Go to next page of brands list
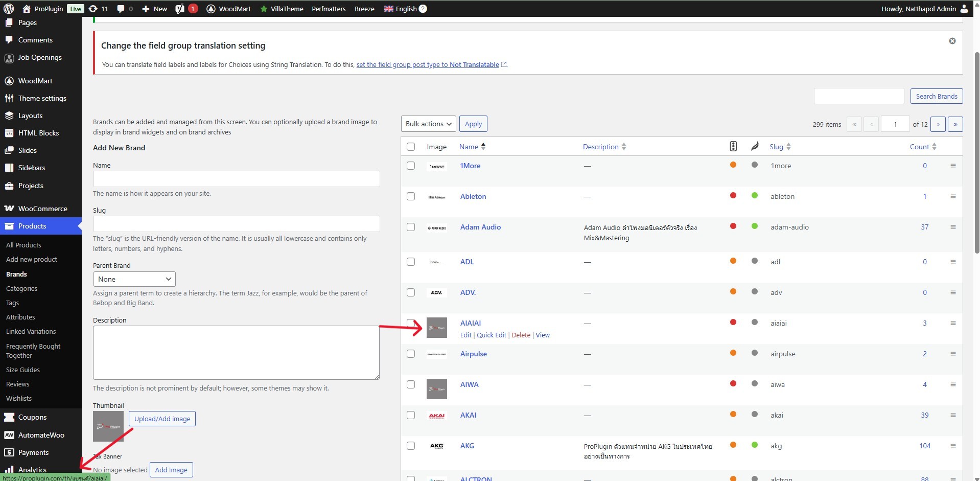This screenshot has width=980, height=481. click(x=938, y=124)
